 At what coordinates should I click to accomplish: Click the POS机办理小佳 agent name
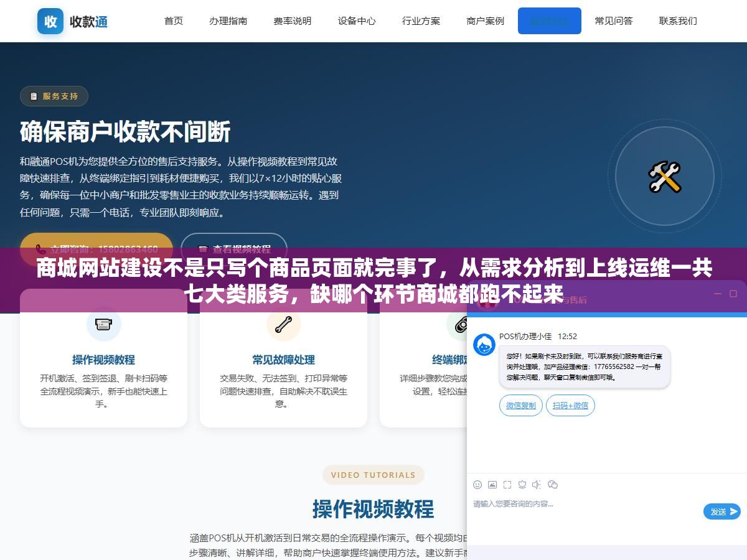tap(525, 336)
